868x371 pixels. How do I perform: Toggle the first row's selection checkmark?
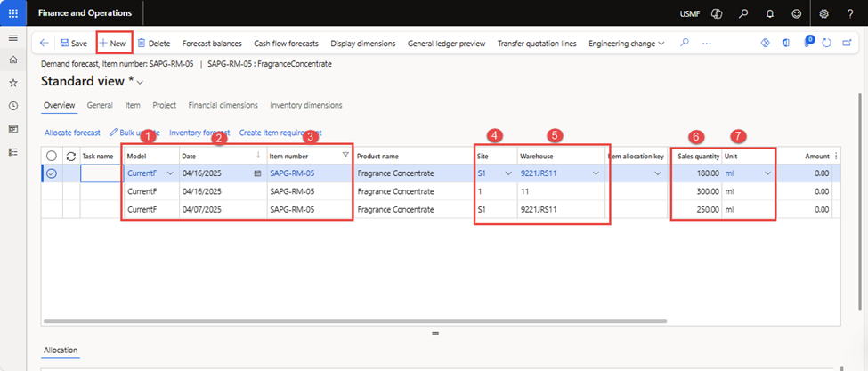pos(52,173)
